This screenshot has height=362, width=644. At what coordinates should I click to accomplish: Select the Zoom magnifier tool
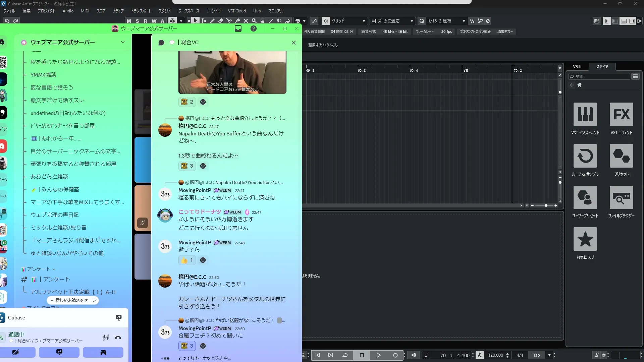[254, 21]
